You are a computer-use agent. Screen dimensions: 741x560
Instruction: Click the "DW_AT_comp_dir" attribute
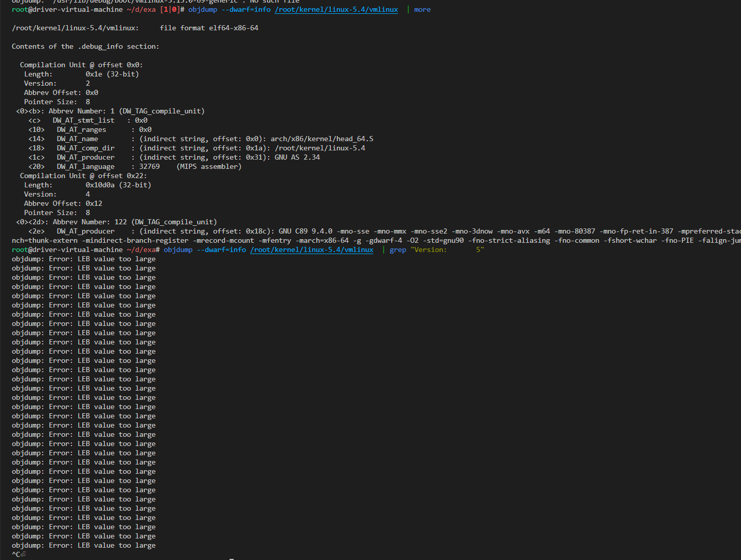(x=86, y=148)
